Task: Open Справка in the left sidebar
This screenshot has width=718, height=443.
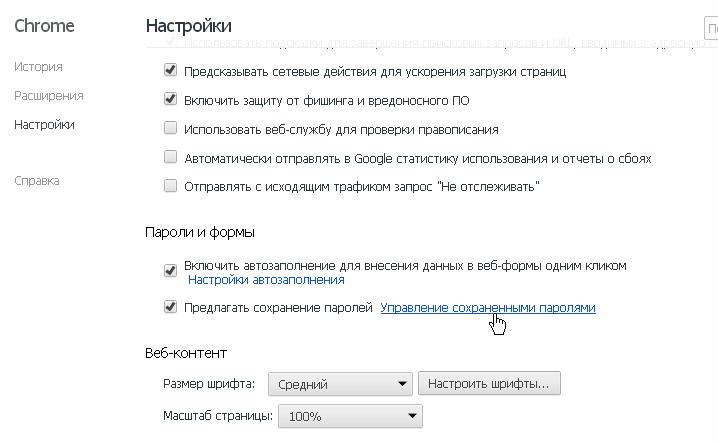Action: [37, 181]
